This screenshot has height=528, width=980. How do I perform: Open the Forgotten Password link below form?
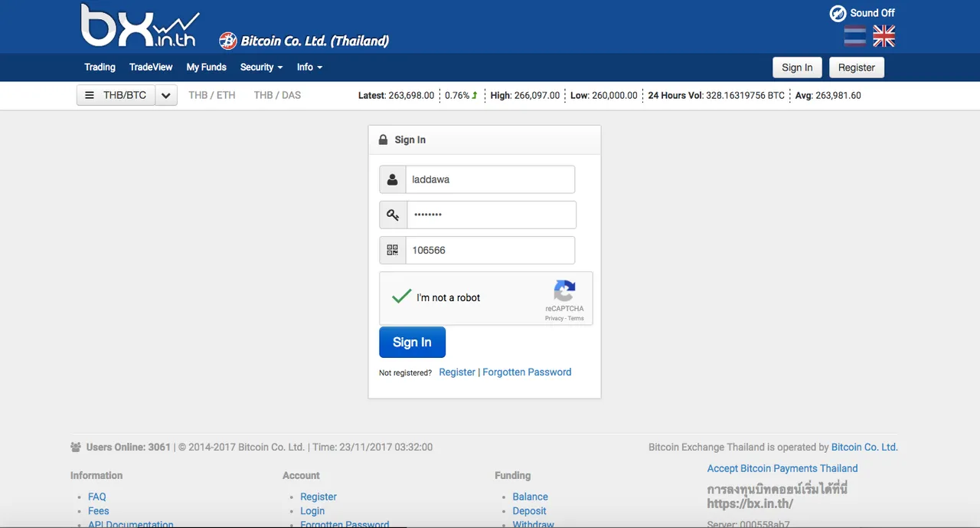pyautogui.click(x=527, y=372)
